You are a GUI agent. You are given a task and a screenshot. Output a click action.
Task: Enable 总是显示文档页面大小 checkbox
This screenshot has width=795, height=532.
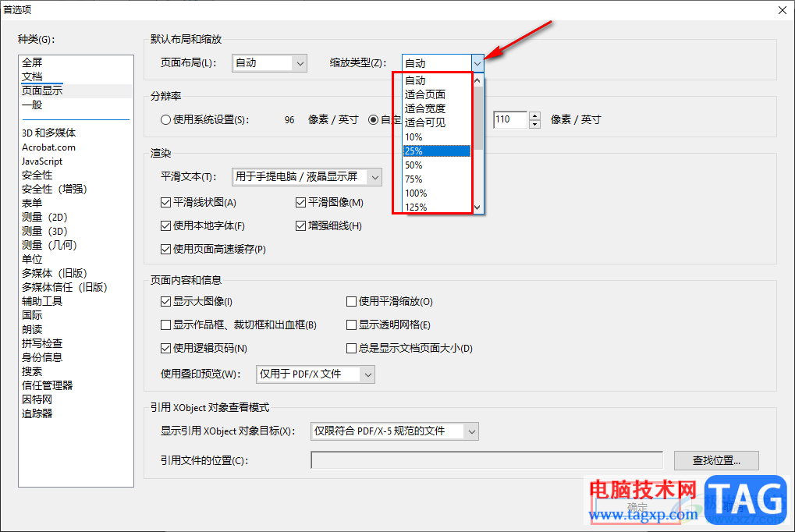click(351, 349)
